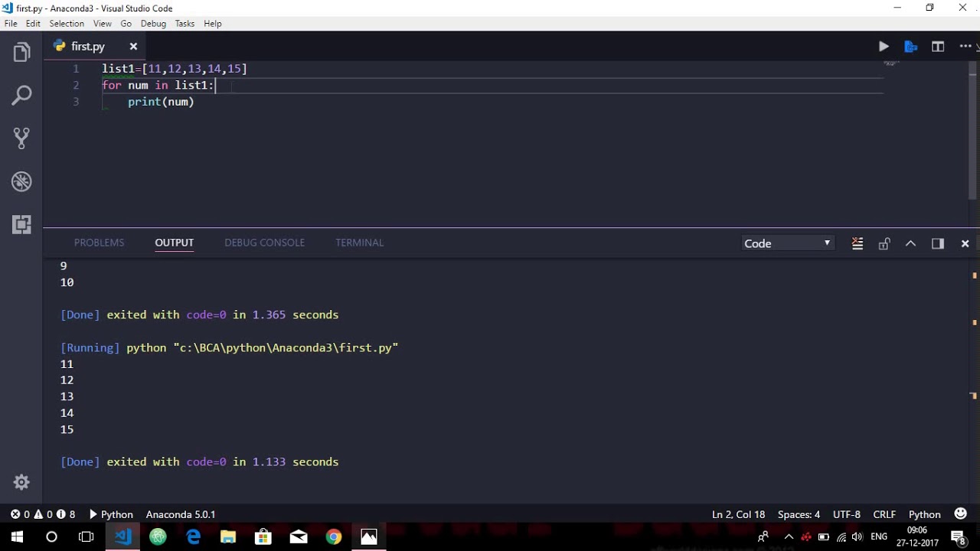Open File Explorer from the taskbar
980x551 pixels.
pos(228,537)
